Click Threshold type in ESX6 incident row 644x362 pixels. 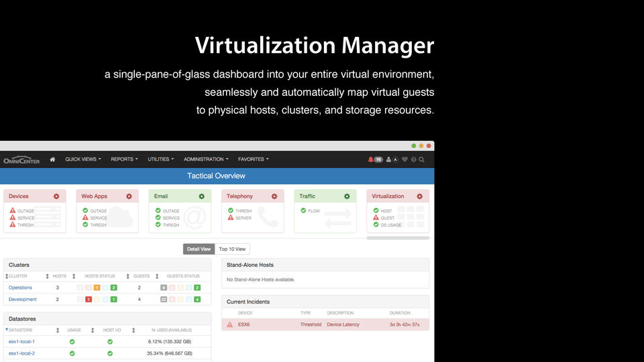(311, 324)
